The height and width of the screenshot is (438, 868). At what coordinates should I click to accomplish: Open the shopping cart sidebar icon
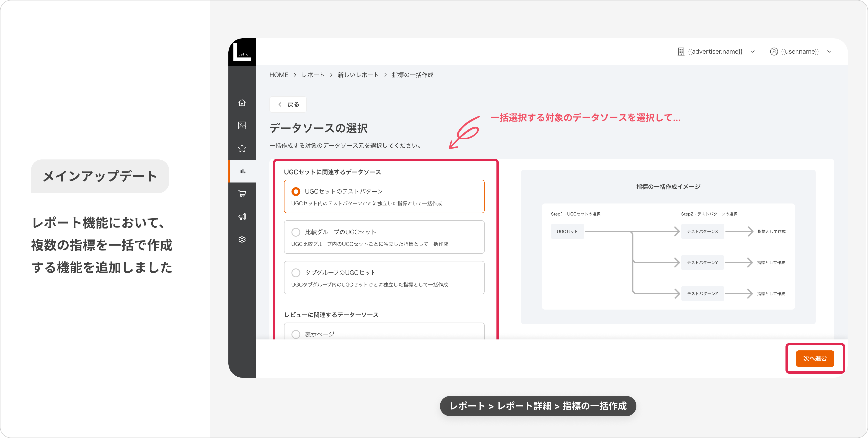coord(242,194)
